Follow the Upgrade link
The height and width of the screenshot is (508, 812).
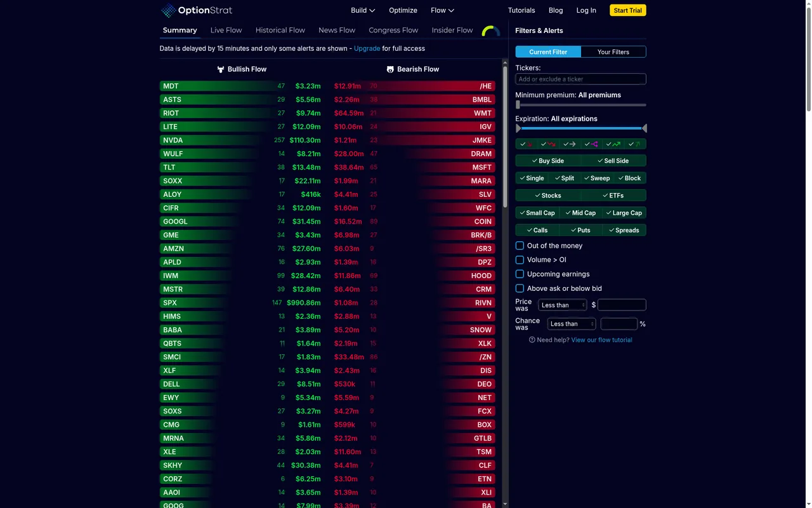[367, 48]
